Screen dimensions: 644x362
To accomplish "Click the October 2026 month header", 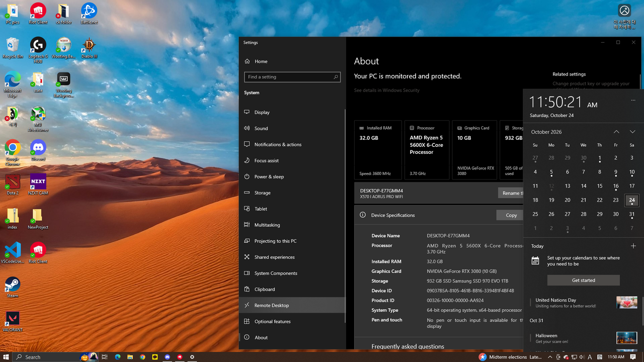I will [546, 132].
